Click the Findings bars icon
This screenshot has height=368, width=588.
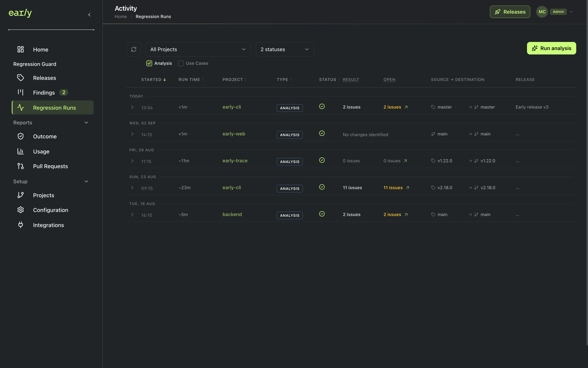point(21,92)
